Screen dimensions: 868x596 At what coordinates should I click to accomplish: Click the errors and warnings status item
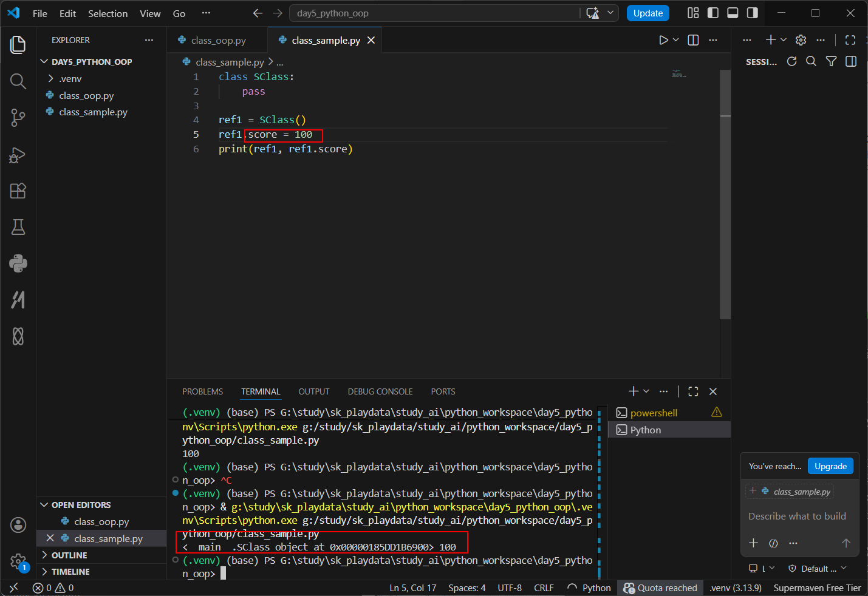pos(53,588)
